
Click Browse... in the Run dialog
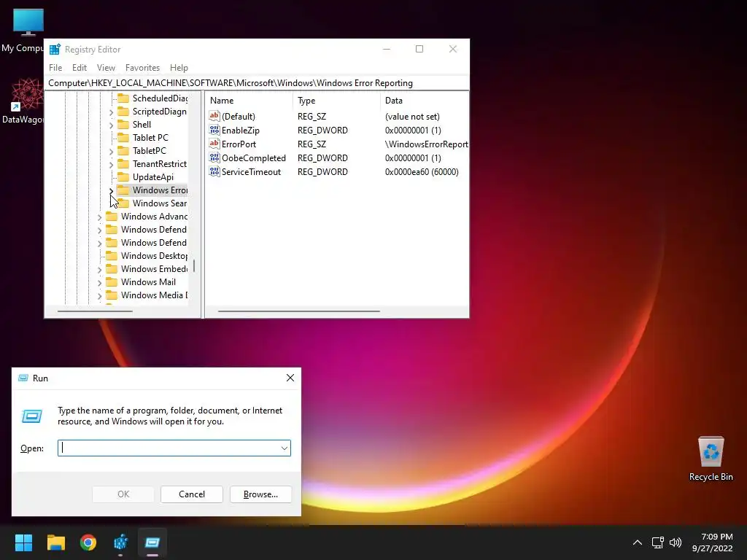point(260,494)
